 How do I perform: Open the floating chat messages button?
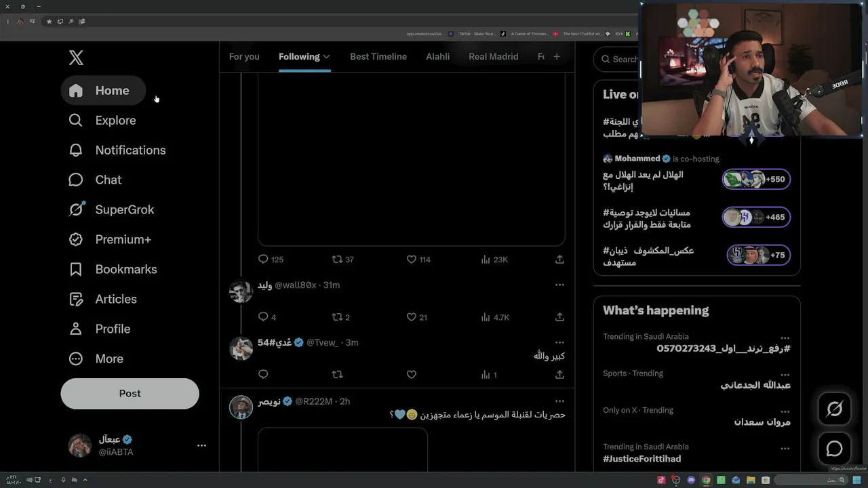(x=834, y=449)
